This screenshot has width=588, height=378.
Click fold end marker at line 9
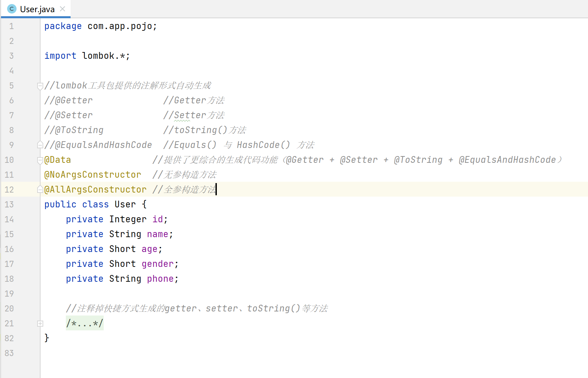coord(40,145)
